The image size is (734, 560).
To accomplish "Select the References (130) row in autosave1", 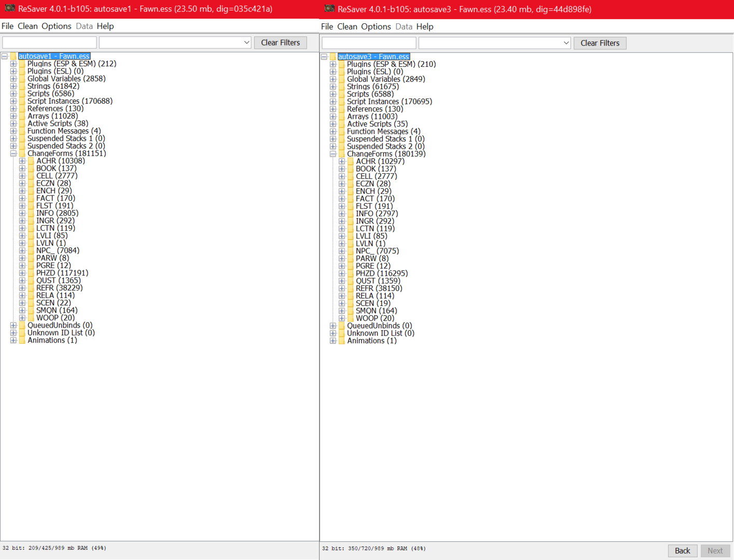I will (x=56, y=108).
